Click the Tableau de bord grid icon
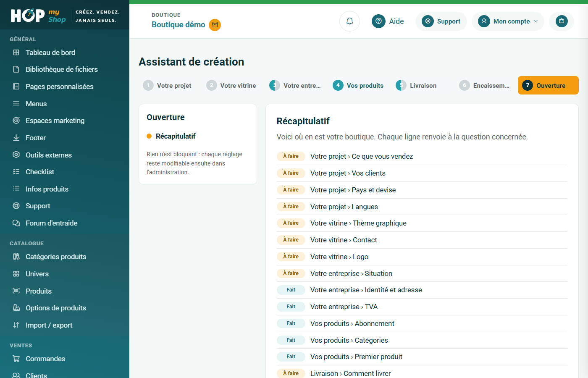The image size is (588, 378). [16, 52]
